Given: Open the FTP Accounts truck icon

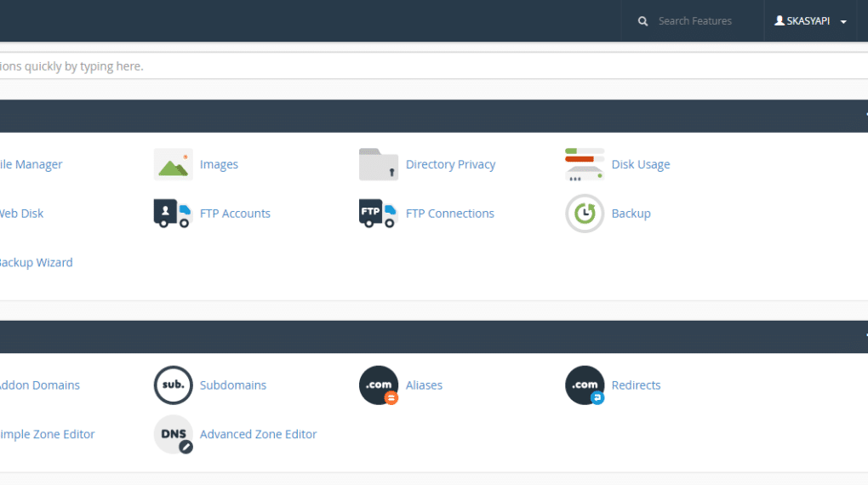Looking at the screenshot, I should (173, 214).
